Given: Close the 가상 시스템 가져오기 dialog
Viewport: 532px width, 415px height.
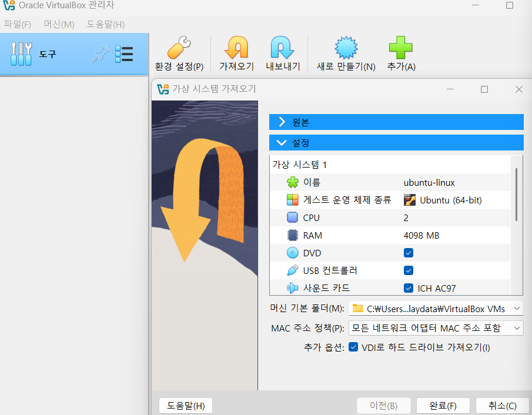Looking at the screenshot, I should click(518, 89).
